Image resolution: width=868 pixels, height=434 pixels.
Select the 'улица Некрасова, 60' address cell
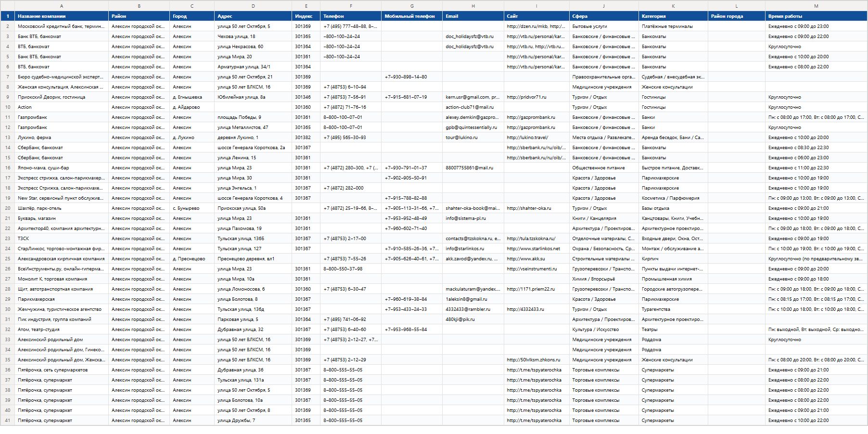253,47
